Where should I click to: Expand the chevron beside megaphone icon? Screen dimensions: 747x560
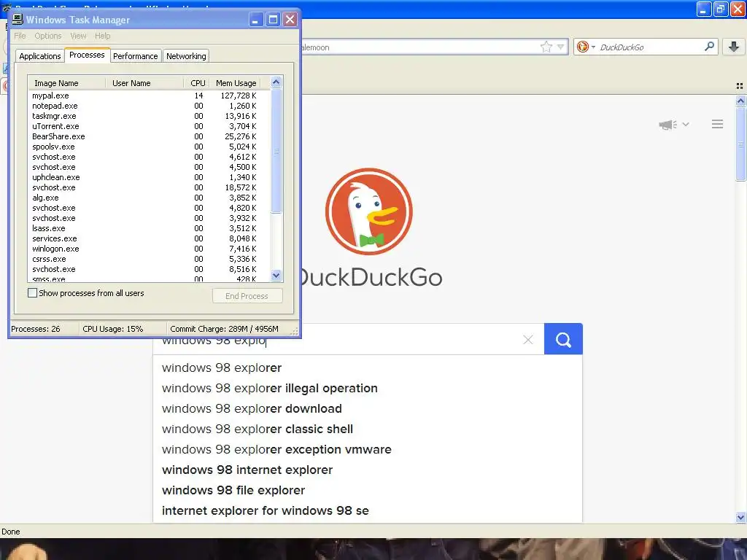click(x=686, y=124)
